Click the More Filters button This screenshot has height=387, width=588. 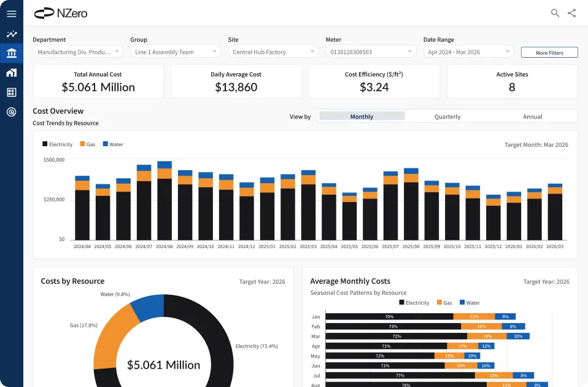coord(549,53)
